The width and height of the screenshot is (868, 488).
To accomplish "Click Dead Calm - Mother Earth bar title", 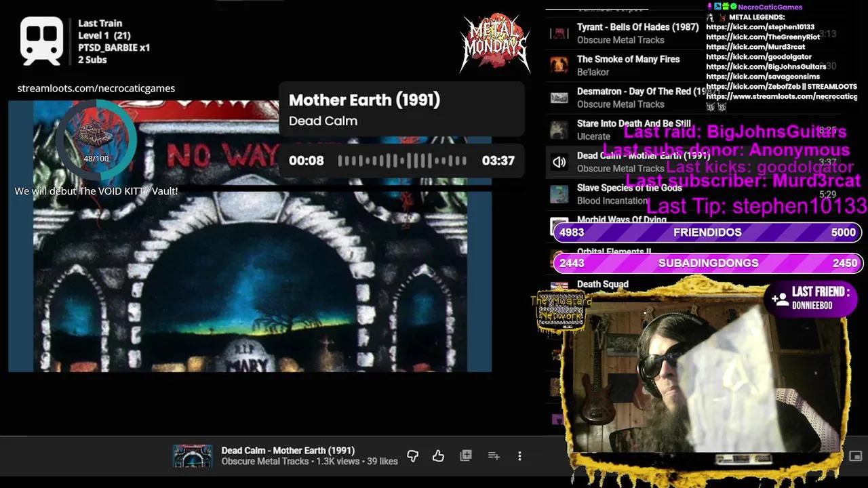I will pyautogui.click(x=288, y=451).
